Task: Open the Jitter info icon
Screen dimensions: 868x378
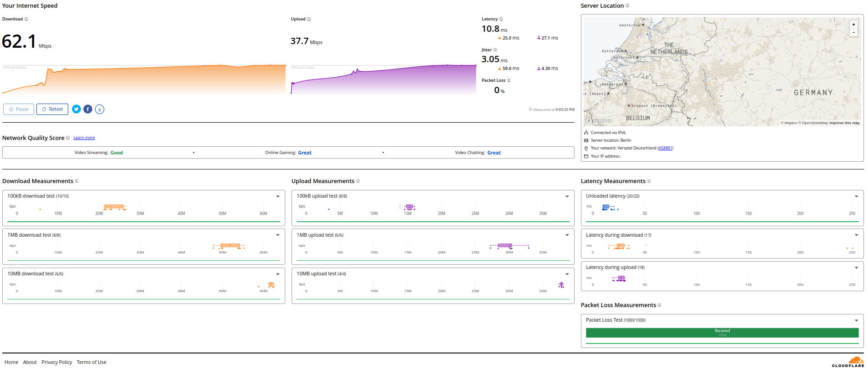Action: (x=495, y=50)
